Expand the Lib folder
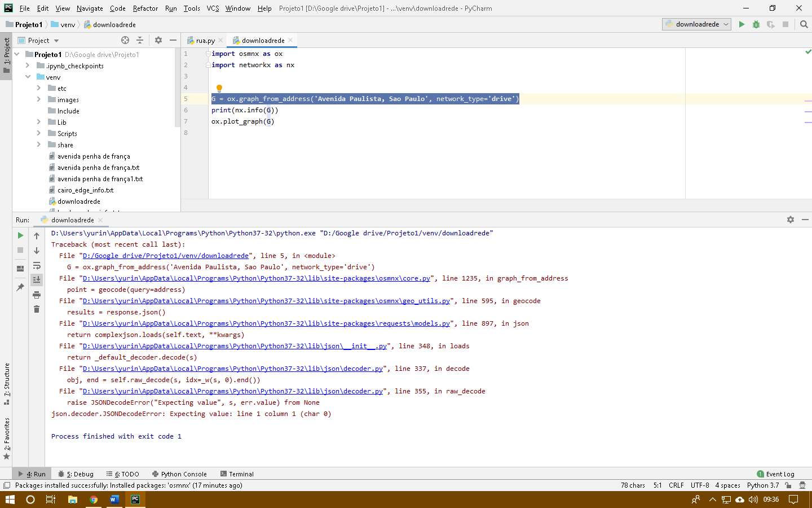Screen dimensions: 812x508 click(x=39, y=122)
